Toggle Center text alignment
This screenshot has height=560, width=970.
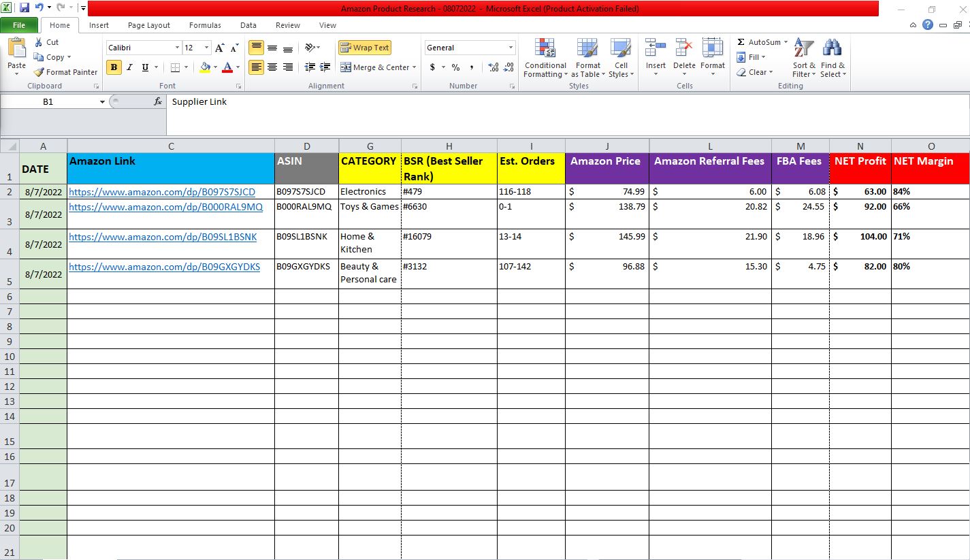tap(272, 67)
